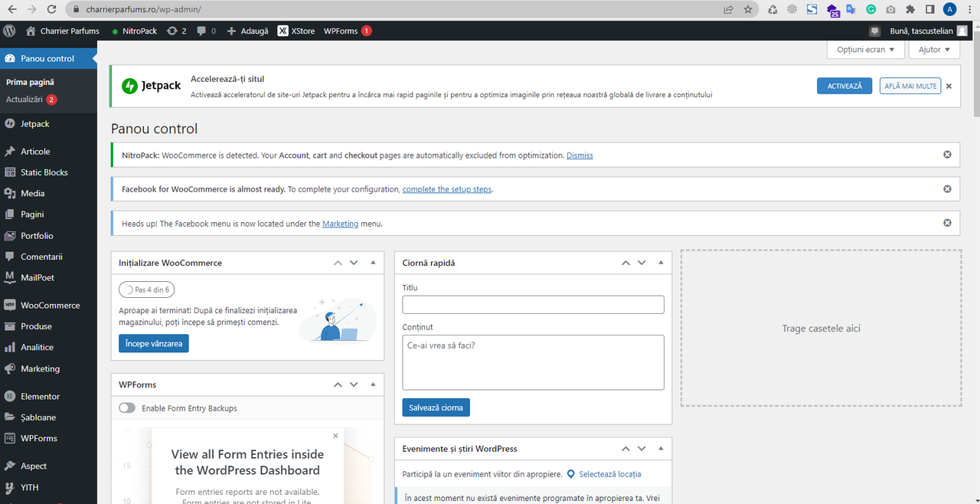Click the Jetpack ACTIVEAZĂ button
This screenshot has width=980, height=504.
click(844, 86)
